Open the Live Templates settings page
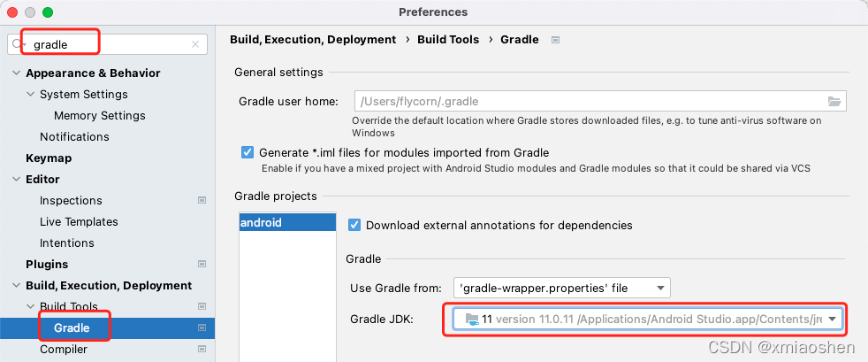Viewport: 868px width, 362px height. point(79,222)
